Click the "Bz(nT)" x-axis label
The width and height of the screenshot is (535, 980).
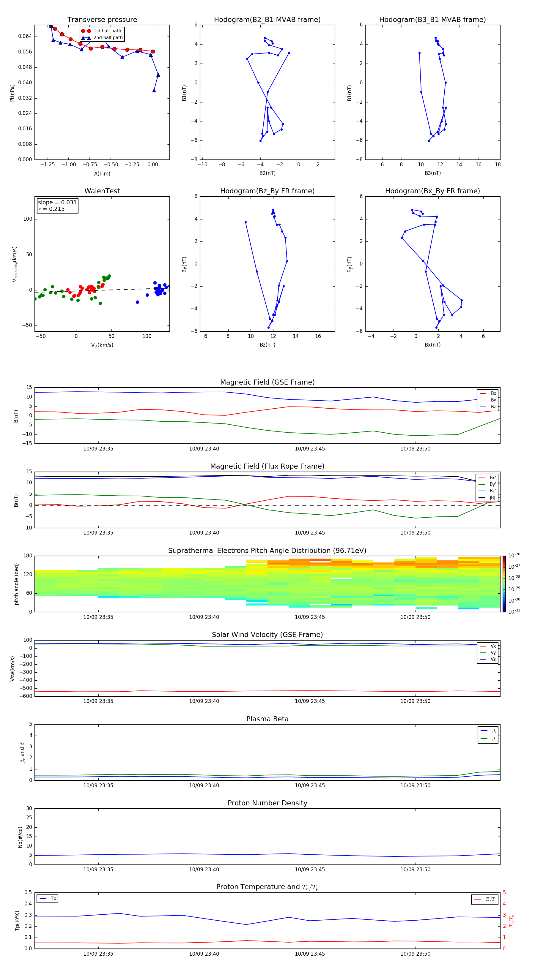pos(267,345)
